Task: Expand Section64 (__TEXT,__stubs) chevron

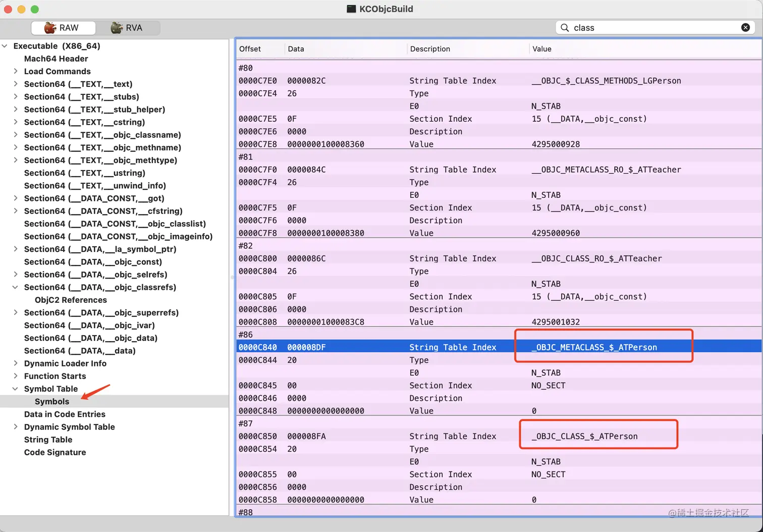Action: point(15,96)
